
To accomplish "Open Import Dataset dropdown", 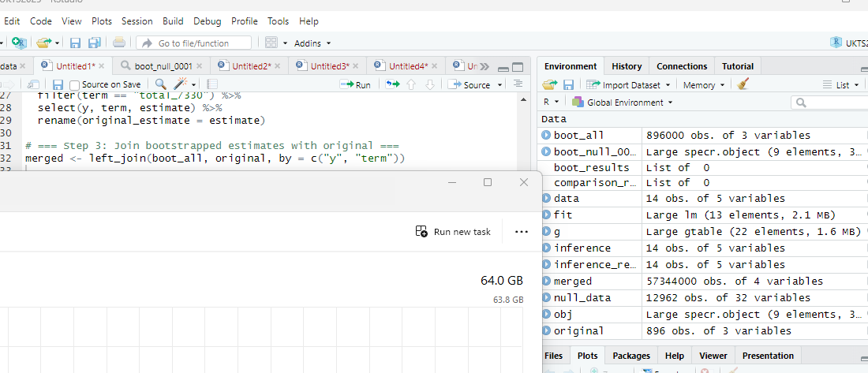I will coord(628,84).
